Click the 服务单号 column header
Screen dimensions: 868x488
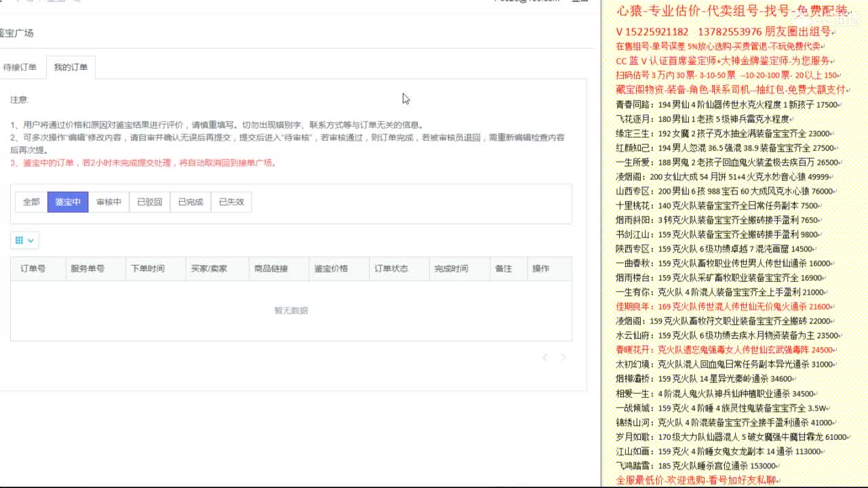click(86, 268)
